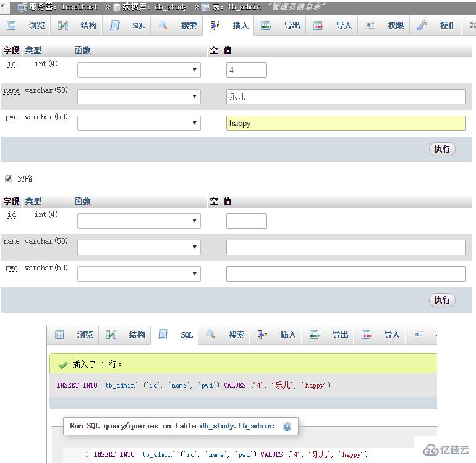This screenshot has height=463, width=476.
Task: Click the empty id field in second form
Action: [247, 221]
